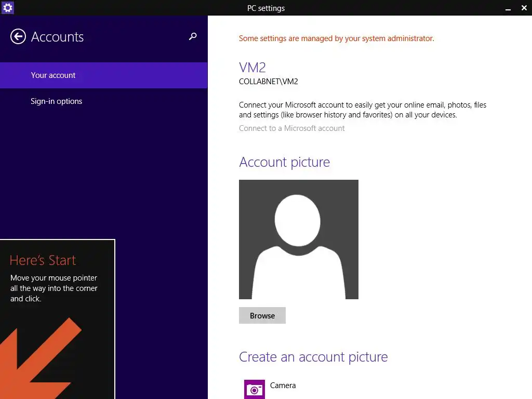Click the VM2 user name heading

click(x=252, y=68)
